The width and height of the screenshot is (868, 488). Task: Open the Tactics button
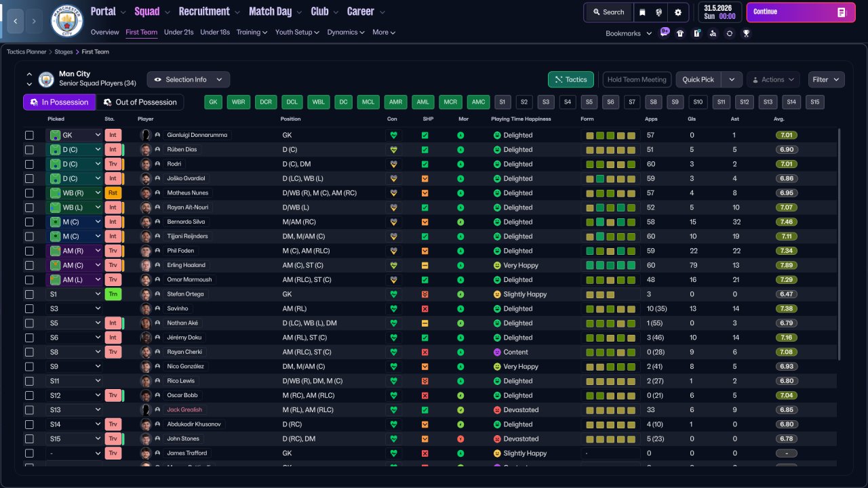[571, 79]
